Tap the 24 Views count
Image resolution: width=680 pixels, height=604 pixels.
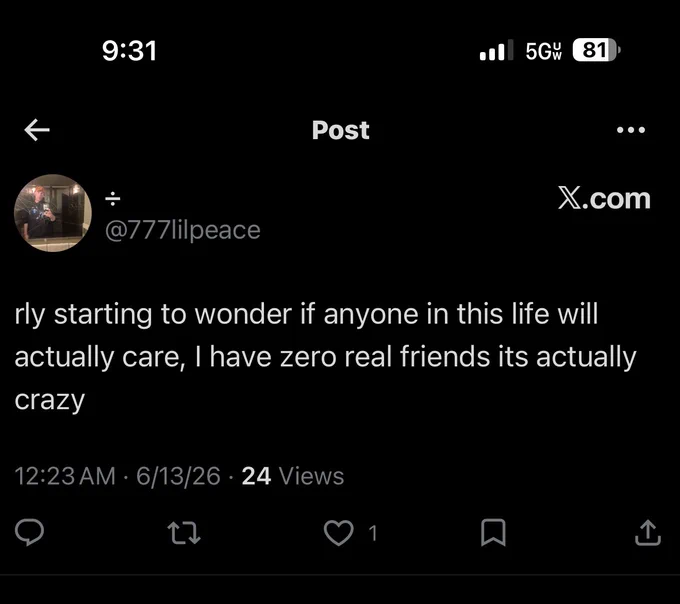pyautogui.click(x=293, y=476)
